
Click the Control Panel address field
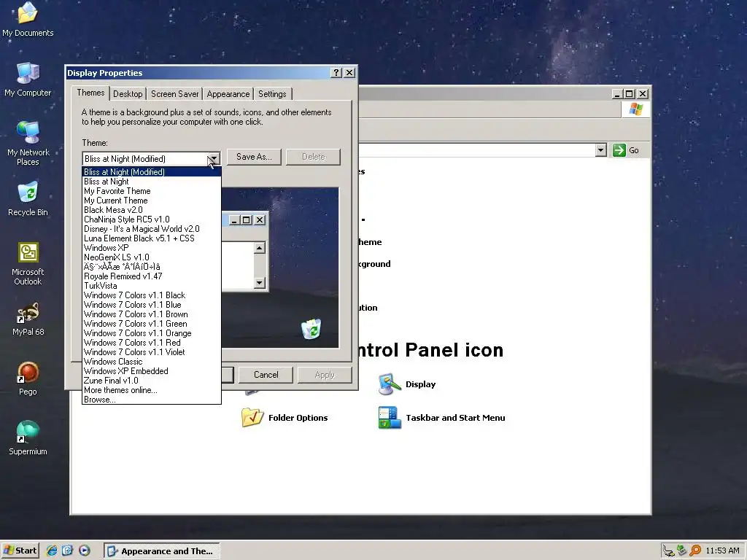click(476, 150)
